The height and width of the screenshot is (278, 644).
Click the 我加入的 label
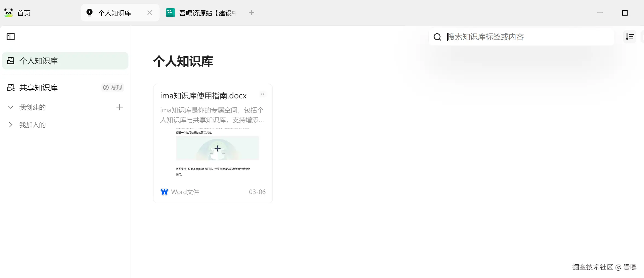pos(32,125)
